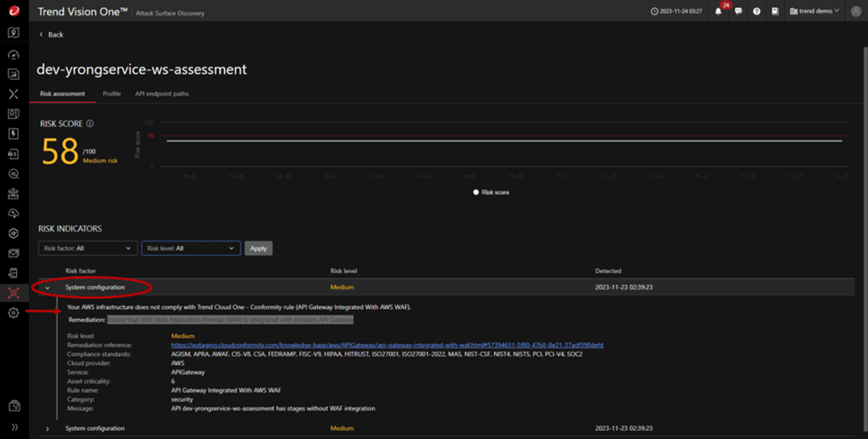
Task: Click the 58 risk score value
Action: tap(61, 151)
